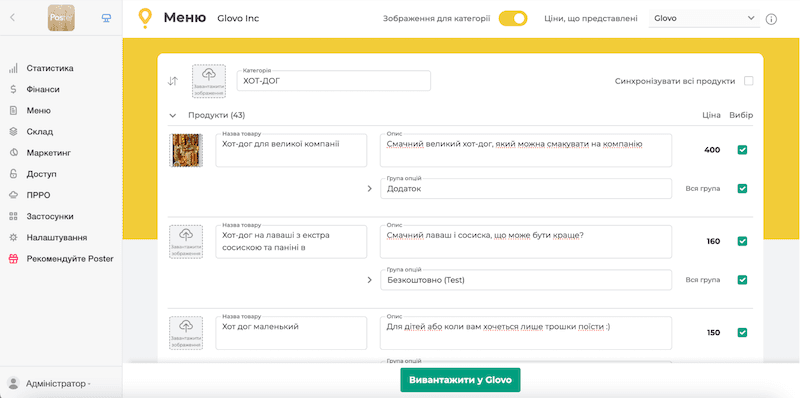Click the category sort arrows icon
The image size is (800, 398).
173,81
